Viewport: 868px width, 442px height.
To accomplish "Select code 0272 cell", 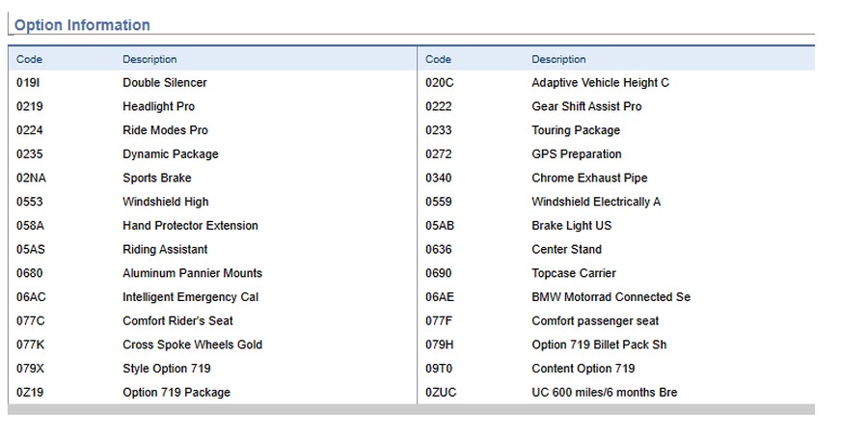I will pyautogui.click(x=439, y=154).
